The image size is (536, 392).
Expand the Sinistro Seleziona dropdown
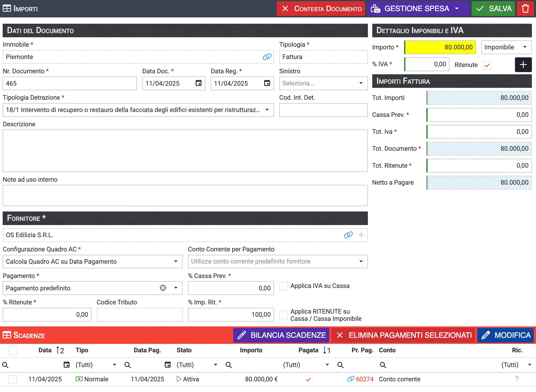pyautogui.click(x=361, y=83)
